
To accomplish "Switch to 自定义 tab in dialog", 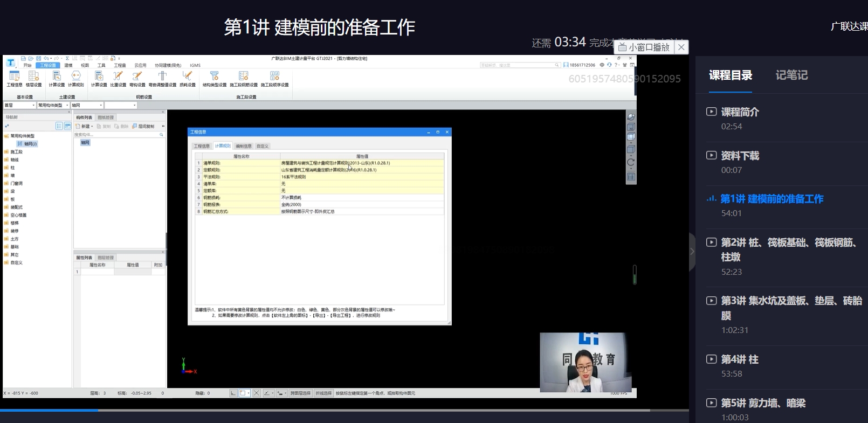I will (263, 146).
